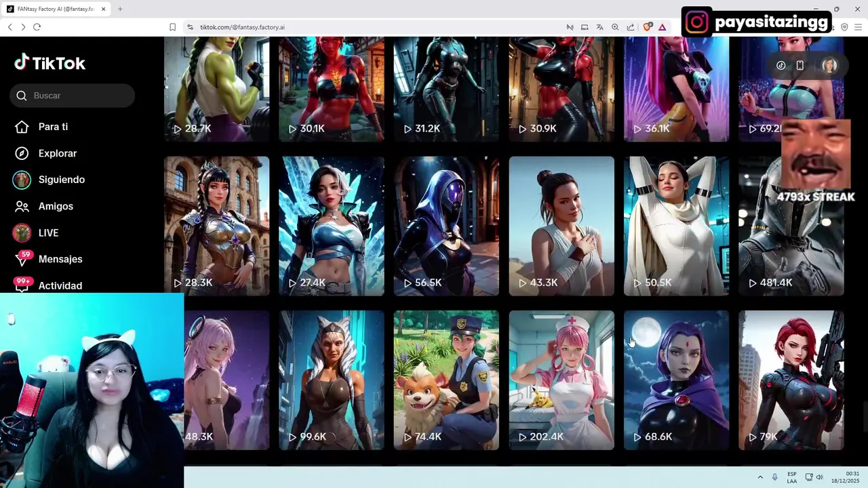Open Mensajes inbox
This screenshot has height=488, width=868.
tap(60, 259)
